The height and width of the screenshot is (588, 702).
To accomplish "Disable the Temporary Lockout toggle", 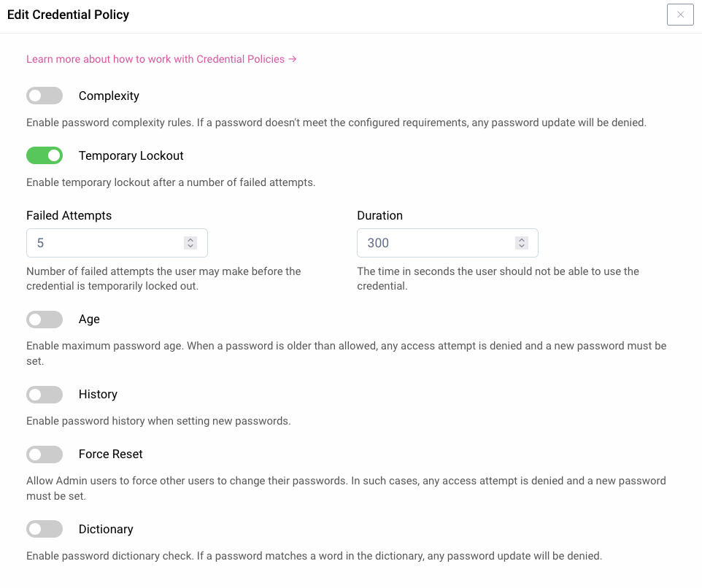I will [x=45, y=155].
